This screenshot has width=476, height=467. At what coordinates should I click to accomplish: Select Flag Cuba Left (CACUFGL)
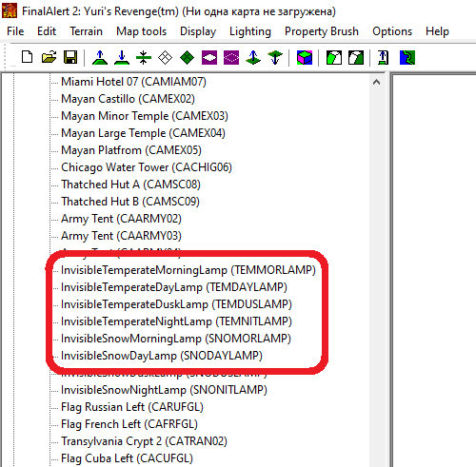coord(127,458)
